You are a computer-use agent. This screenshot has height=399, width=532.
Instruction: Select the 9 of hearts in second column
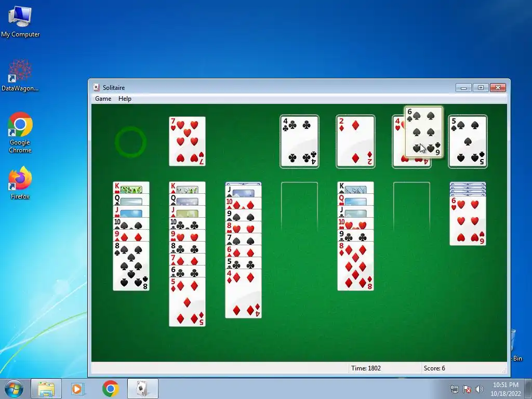coord(187,236)
